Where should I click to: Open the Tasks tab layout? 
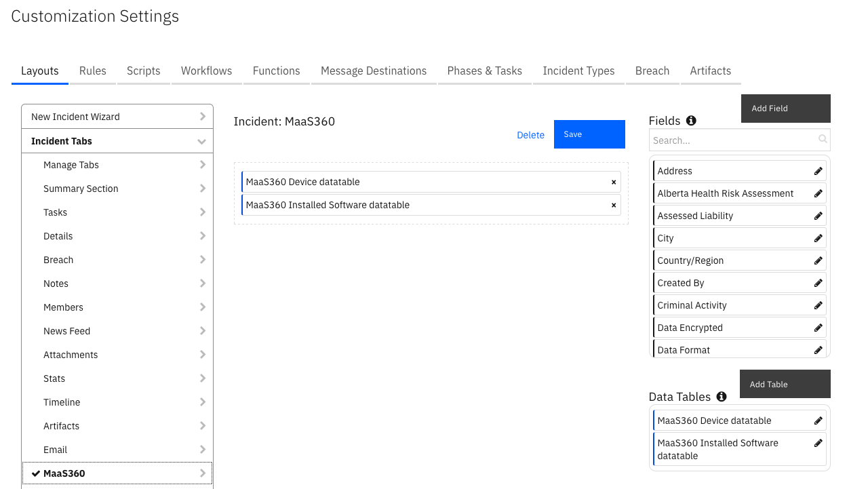[x=117, y=212]
